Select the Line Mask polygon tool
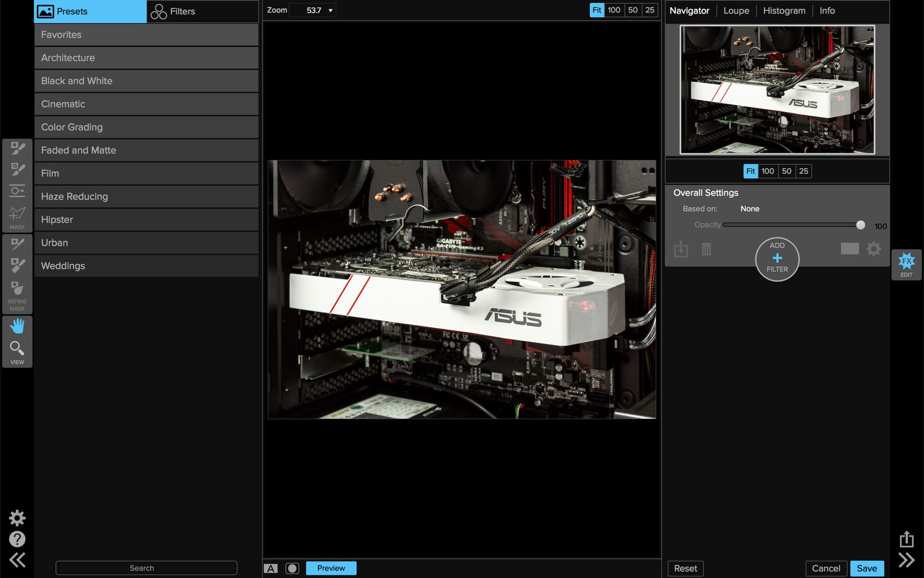Viewport: 924px width, 578px height. pos(17,213)
